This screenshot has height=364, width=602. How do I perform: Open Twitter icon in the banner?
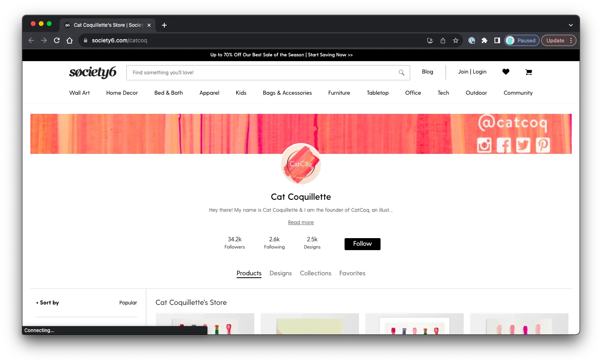pos(523,145)
